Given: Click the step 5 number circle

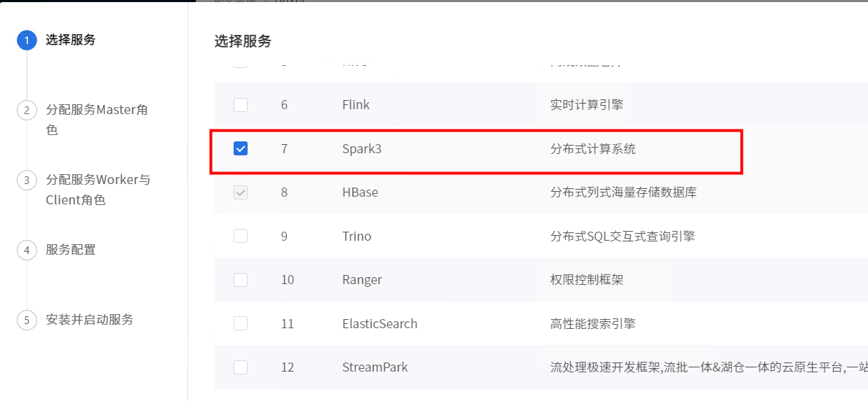Looking at the screenshot, I should pyautogui.click(x=27, y=320).
